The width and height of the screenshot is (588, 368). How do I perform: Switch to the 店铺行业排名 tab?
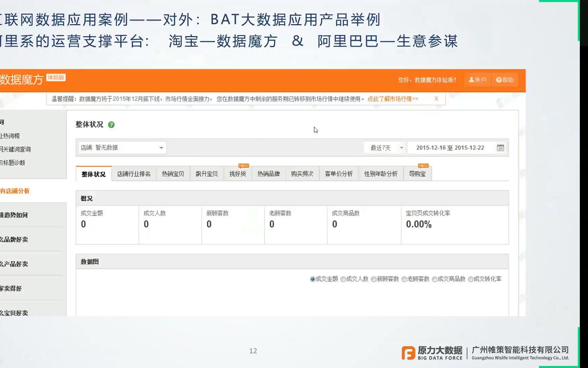pyautogui.click(x=134, y=174)
